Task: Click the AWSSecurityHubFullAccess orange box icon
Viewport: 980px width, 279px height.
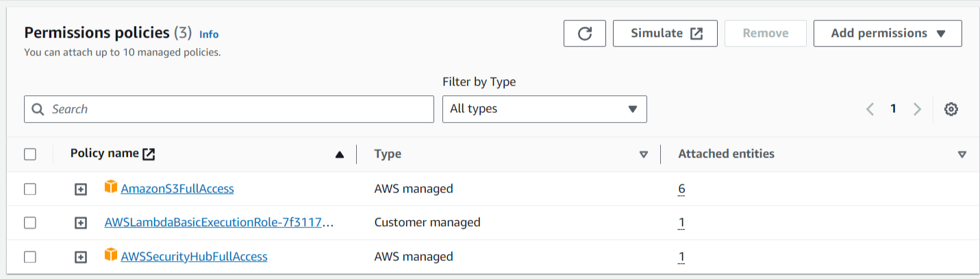Action: 111,256
